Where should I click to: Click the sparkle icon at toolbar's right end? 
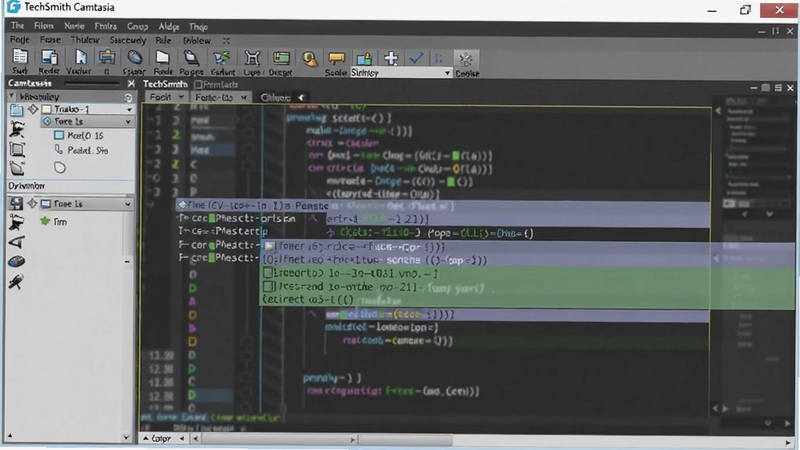tap(465, 59)
